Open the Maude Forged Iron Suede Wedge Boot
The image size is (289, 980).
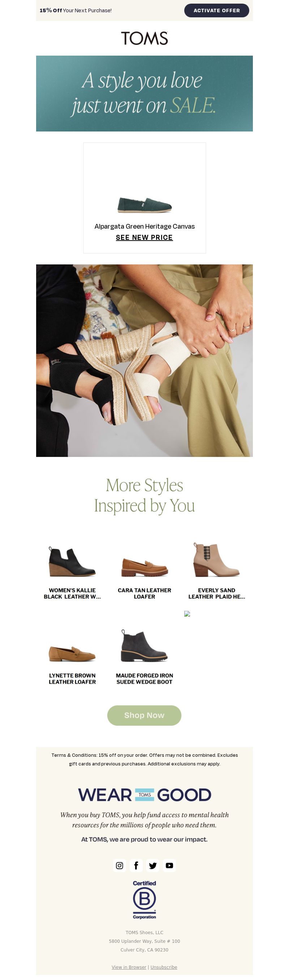[144, 657]
